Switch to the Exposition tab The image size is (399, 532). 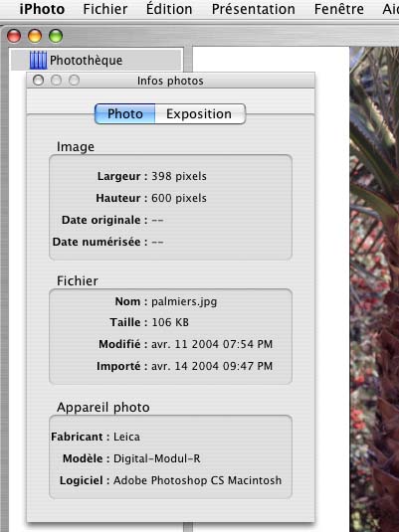(199, 114)
